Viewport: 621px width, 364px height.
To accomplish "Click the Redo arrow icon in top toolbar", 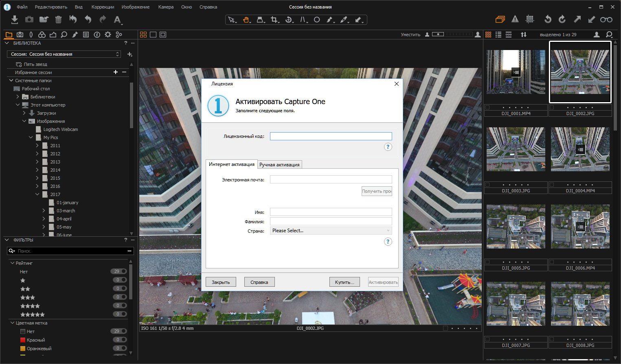I will [103, 19].
